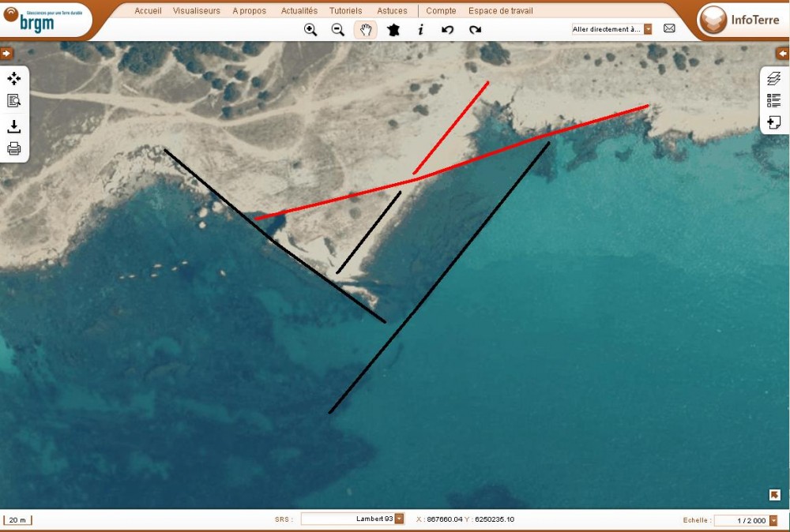
Task: Show the map legend list
Action: tap(774, 100)
